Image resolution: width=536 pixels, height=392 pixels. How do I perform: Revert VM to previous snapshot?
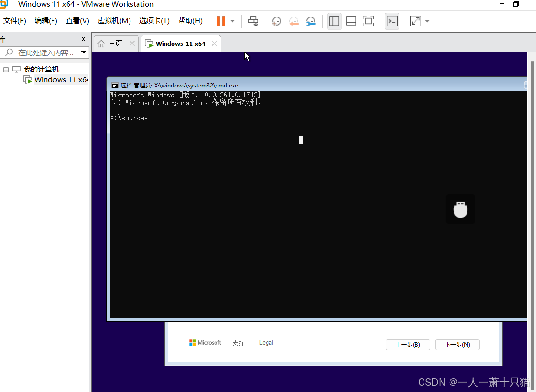click(294, 21)
